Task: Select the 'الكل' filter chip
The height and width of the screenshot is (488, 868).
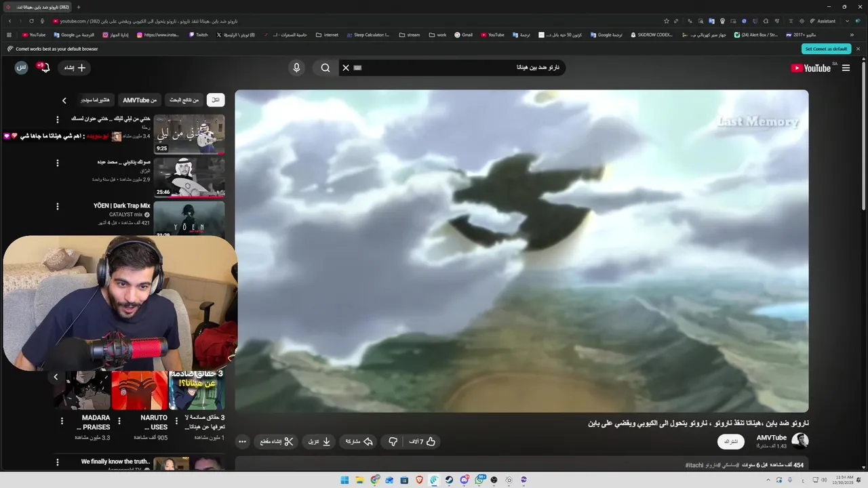Action: [x=216, y=100]
